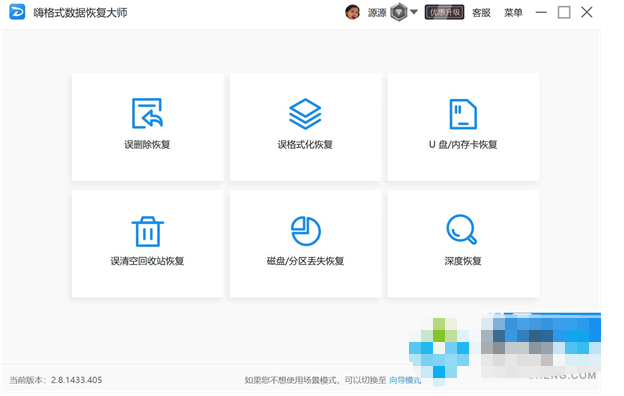The width and height of the screenshot is (624, 396).
Task: Expand the account dropdown arrow
Action: [x=414, y=12]
